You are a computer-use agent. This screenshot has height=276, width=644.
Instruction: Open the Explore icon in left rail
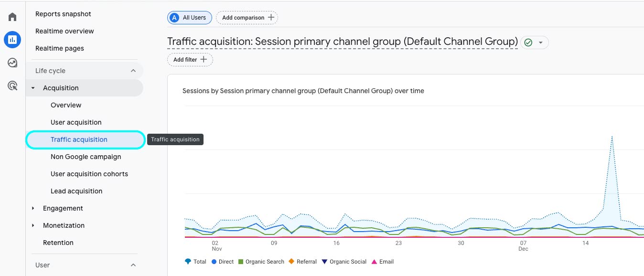coord(12,63)
